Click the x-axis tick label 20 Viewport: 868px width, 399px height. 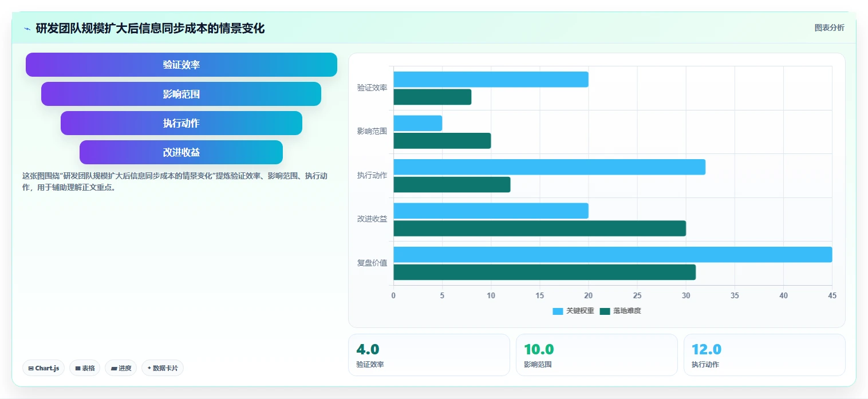coord(589,295)
